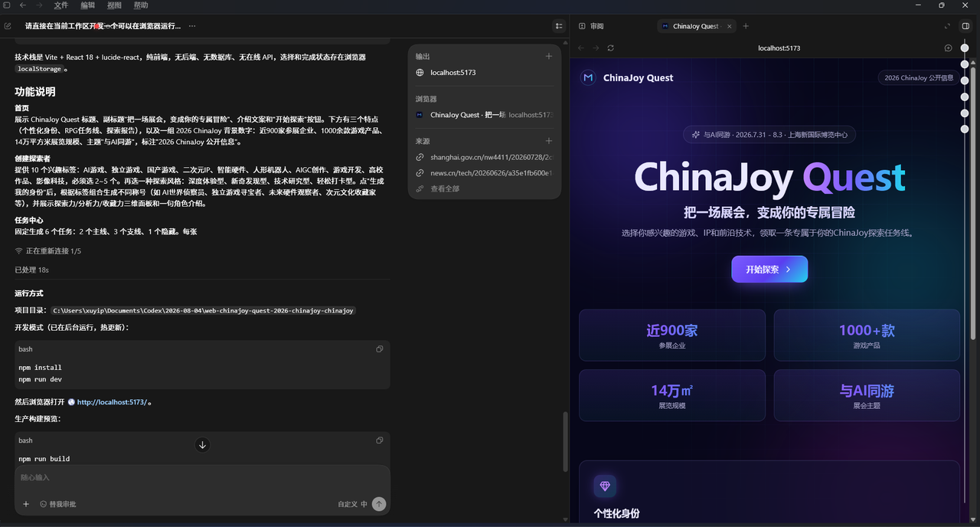Viewport: 980px width, 527px height.
Task: Close the ChinaJoy Quest browser tab
Action: click(x=729, y=26)
